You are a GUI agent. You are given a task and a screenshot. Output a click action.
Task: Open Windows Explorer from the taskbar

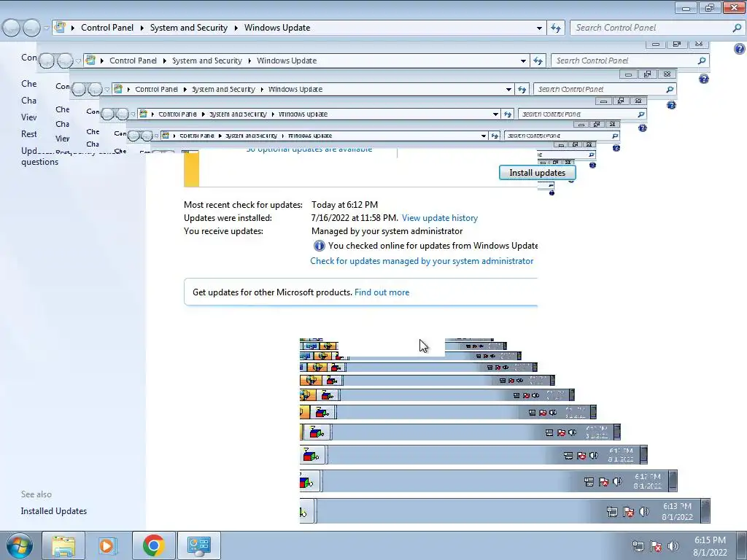point(63,545)
